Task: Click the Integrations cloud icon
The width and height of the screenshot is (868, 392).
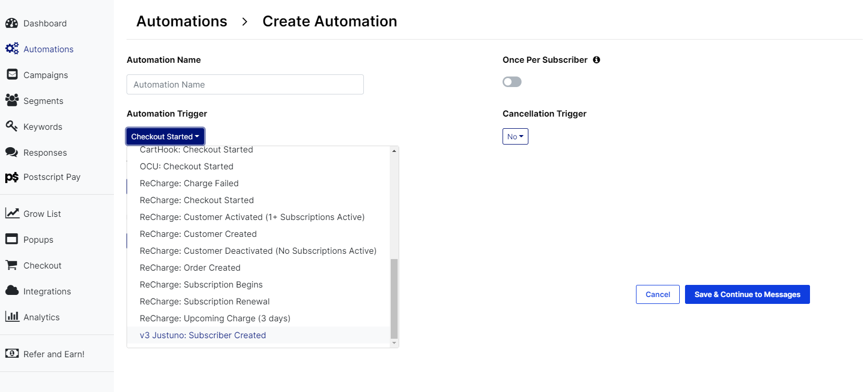Action: 12,291
